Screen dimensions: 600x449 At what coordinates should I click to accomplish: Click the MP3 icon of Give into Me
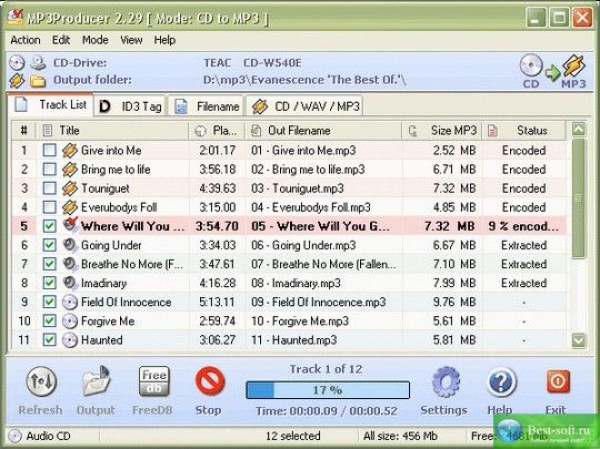pos(70,150)
